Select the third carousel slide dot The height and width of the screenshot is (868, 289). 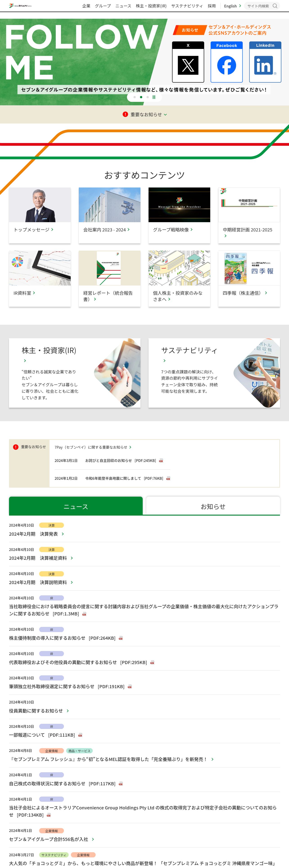pos(147,97)
